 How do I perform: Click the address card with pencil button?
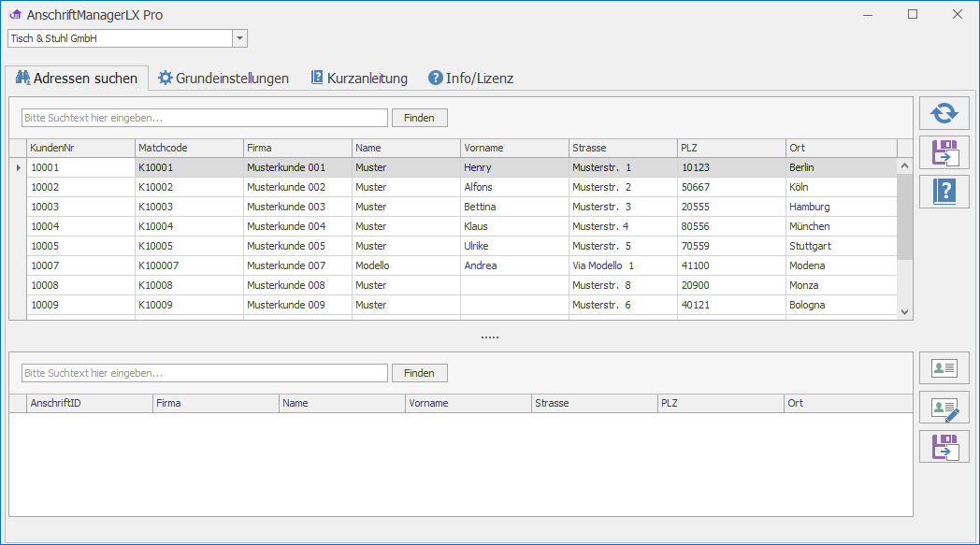(x=944, y=408)
